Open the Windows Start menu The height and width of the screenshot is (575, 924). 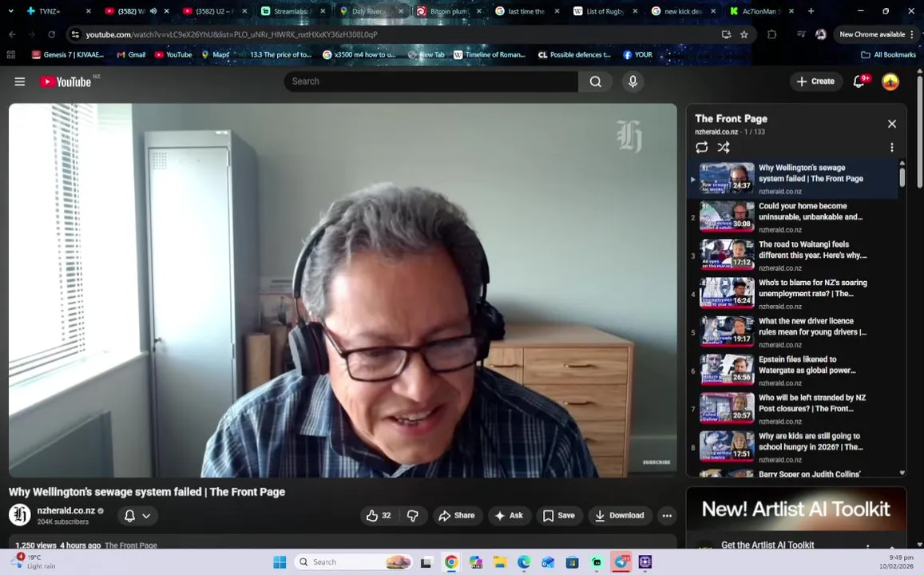coord(280,562)
